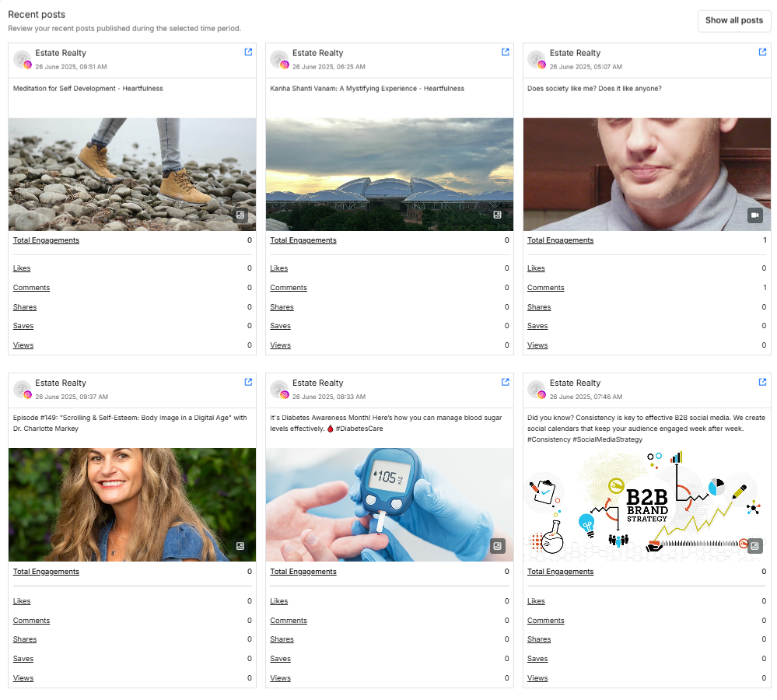Open the smiling woman portrait thumbnail

132,505
